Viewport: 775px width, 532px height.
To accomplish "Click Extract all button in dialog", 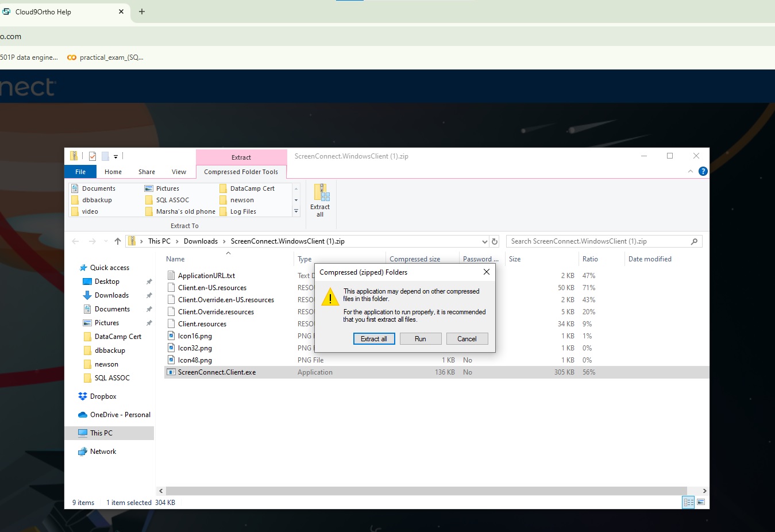I will coord(374,339).
